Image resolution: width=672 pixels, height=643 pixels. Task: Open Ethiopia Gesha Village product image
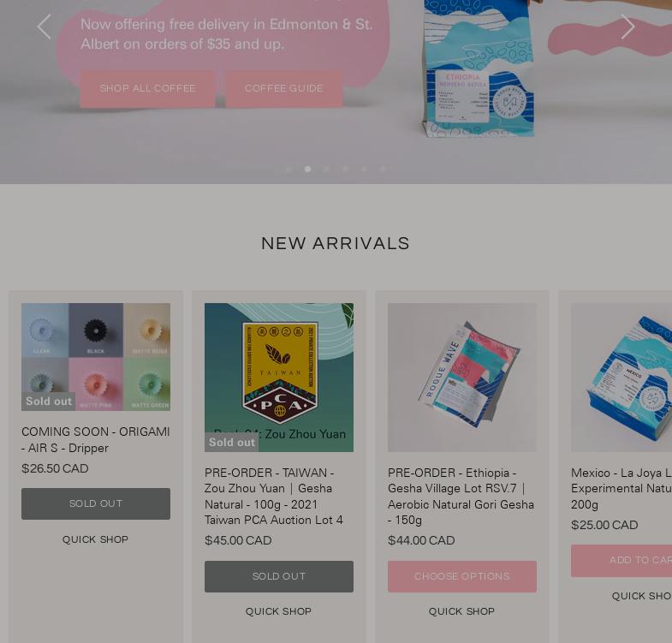pos(462,378)
